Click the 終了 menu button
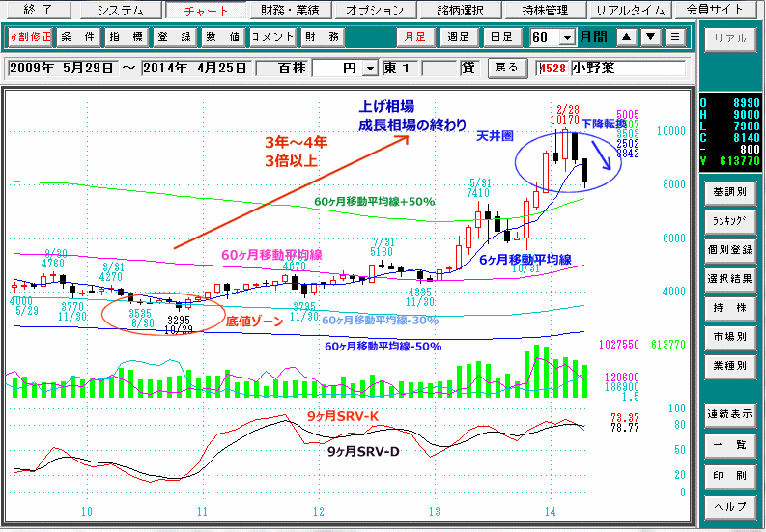Image resolution: width=766 pixels, height=532 pixels. point(37,10)
